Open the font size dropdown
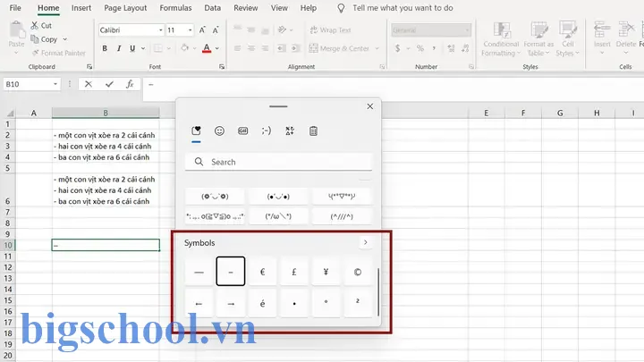The height and width of the screenshot is (362, 644). 190,30
